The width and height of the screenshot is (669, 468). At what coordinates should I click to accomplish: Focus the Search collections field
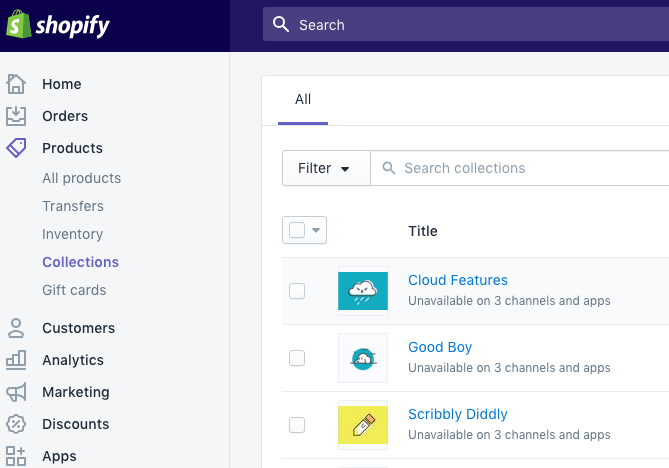click(520, 168)
